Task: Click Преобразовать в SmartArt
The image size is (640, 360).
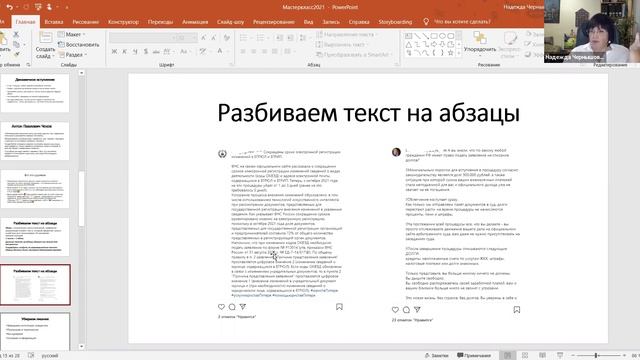Action: pyautogui.click(x=353, y=55)
